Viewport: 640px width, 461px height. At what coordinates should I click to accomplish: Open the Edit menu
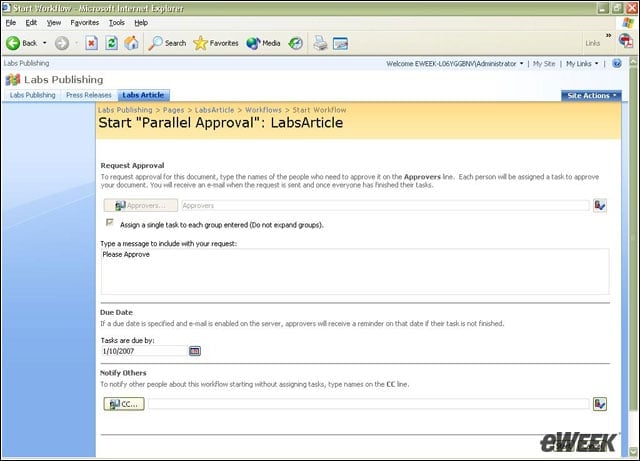pos(31,23)
